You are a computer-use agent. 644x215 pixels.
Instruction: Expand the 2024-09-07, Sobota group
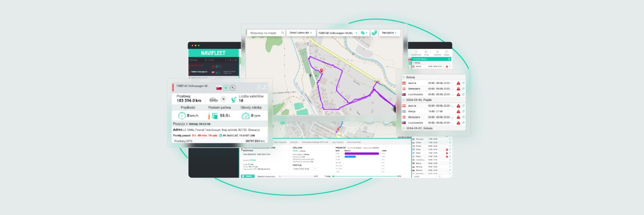[404, 128]
